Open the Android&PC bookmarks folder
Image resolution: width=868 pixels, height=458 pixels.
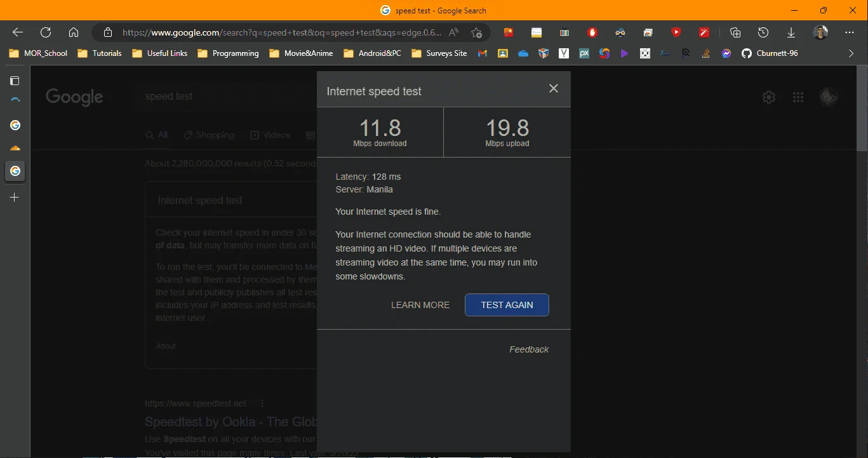(373, 53)
